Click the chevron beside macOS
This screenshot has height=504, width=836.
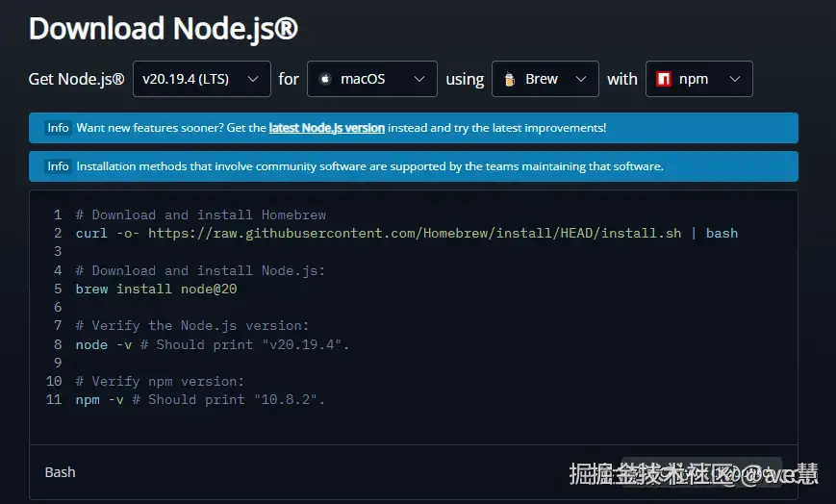click(x=419, y=79)
